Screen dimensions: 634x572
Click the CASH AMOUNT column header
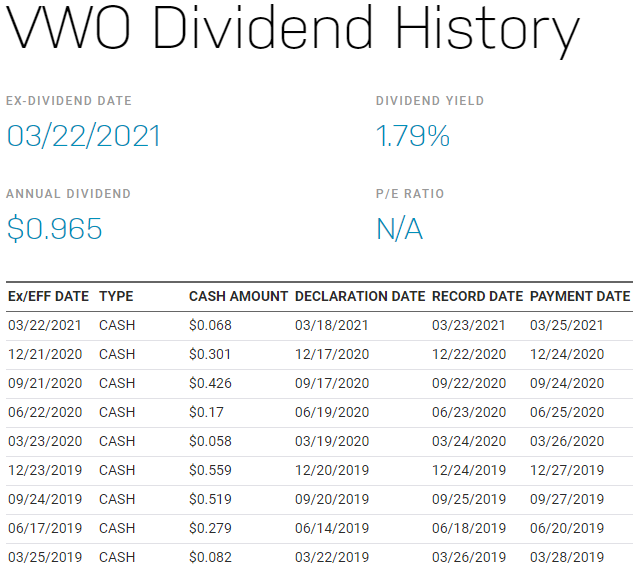(x=239, y=296)
